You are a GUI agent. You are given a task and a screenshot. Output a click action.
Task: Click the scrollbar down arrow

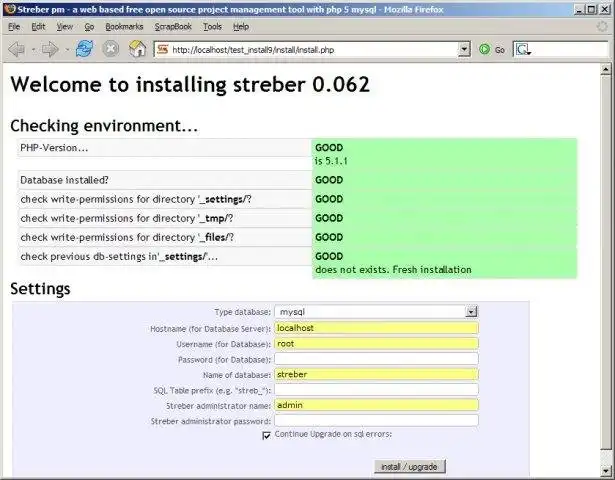coord(606,471)
